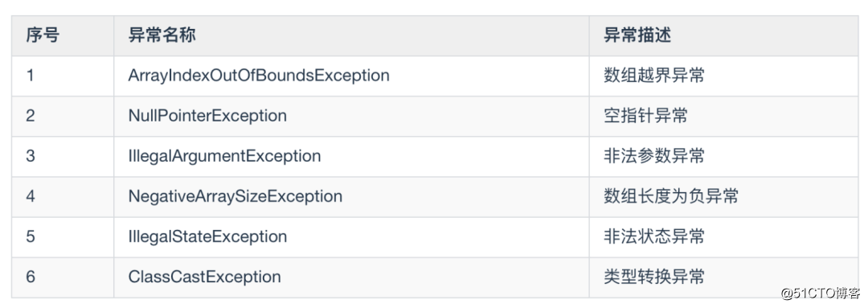The width and height of the screenshot is (868, 308).
Task: Click row number 6 cell
Action: coord(30,277)
